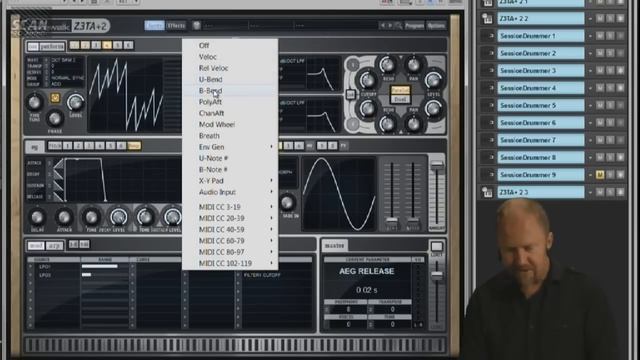The image size is (640, 360).
Task: Choose B-Bend in source menu
Action: 230,91
